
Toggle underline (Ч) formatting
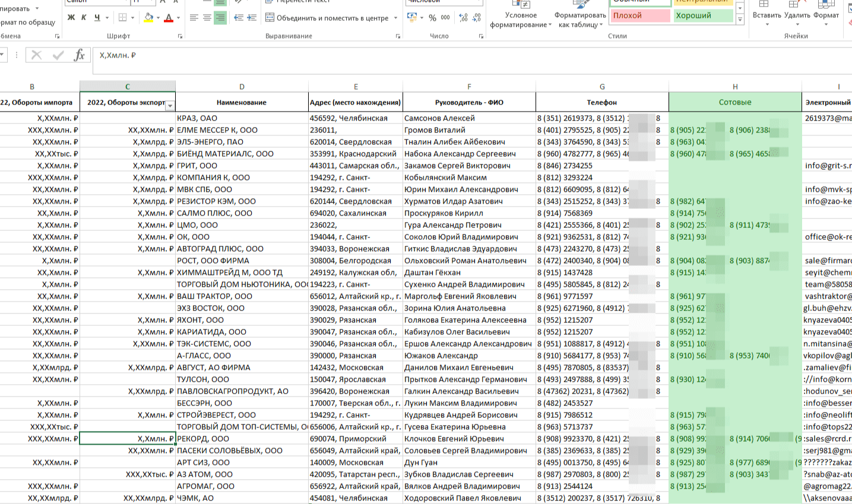(97, 18)
